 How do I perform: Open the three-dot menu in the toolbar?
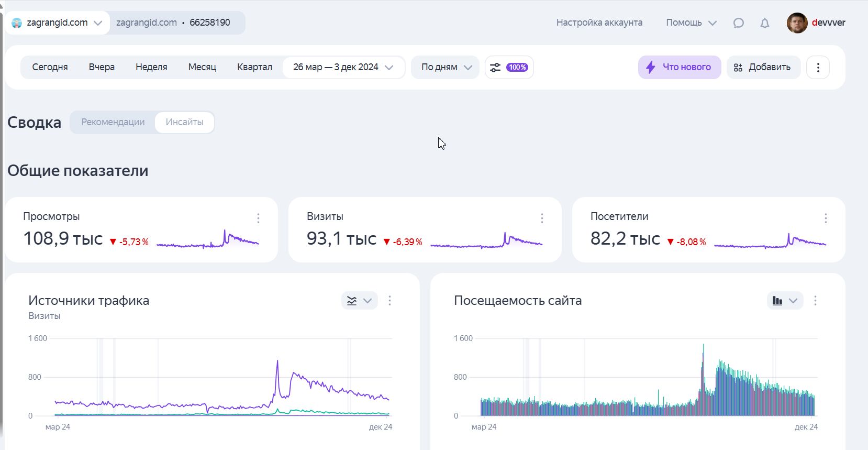click(818, 68)
